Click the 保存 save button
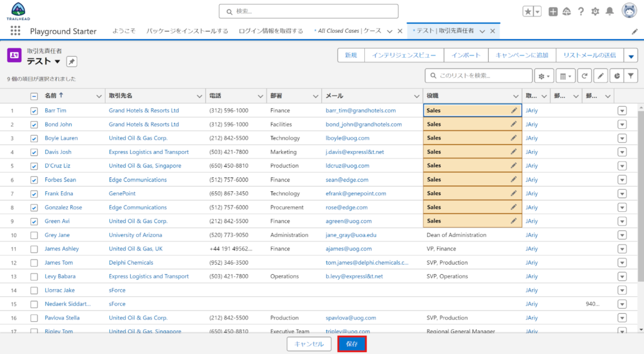Image resolution: width=644 pixels, height=354 pixels. (352, 344)
